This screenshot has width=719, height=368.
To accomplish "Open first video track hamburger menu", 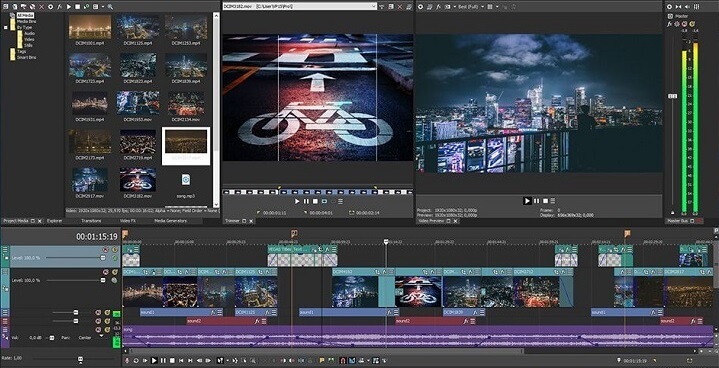I will [x=6, y=250].
